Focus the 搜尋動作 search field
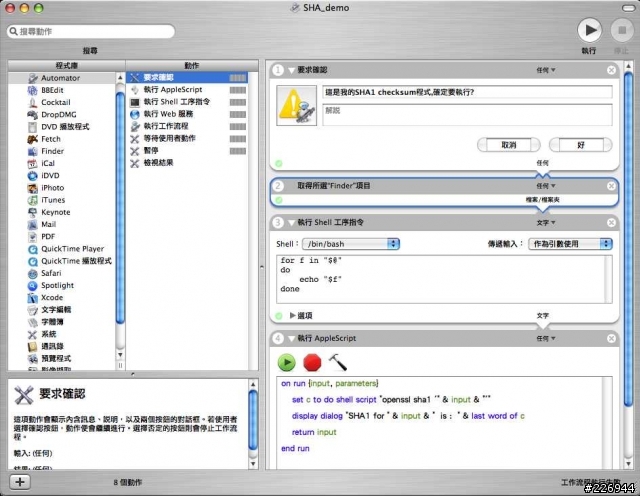 point(91,31)
